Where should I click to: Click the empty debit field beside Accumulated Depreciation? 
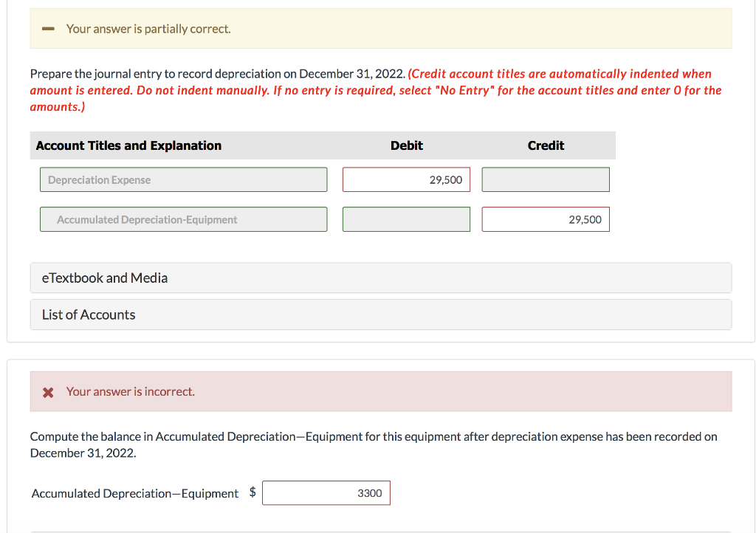click(406, 219)
